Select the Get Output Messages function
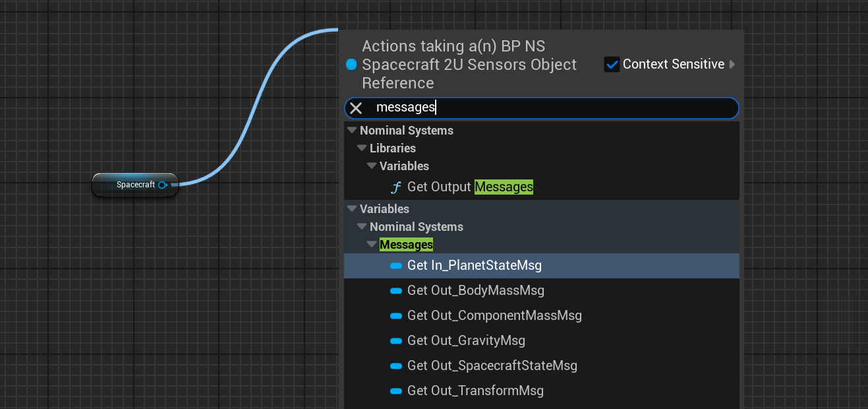Viewport: 868px width, 409px height. [469, 187]
